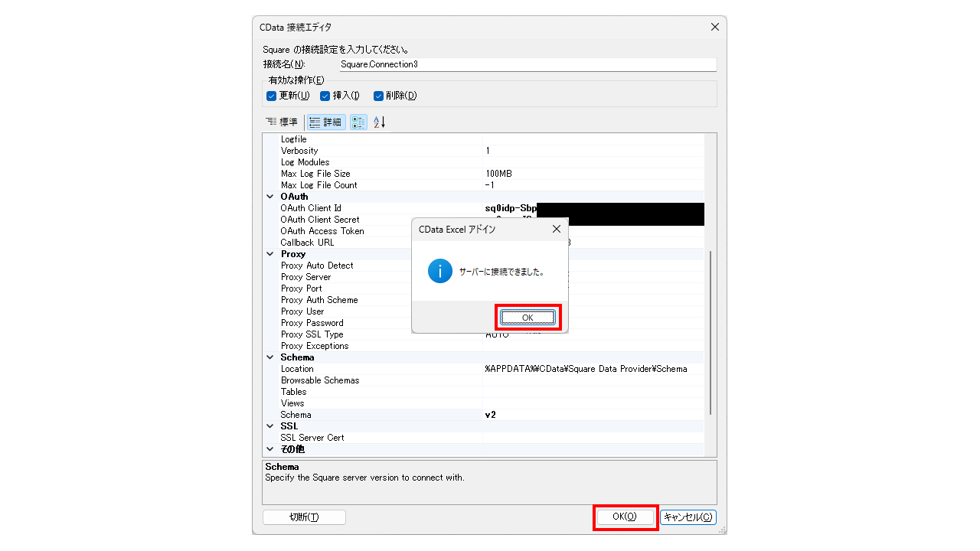980x551 pixels.
Task: Confirm the connection success message with OK
Action: (x=528, y=318)
